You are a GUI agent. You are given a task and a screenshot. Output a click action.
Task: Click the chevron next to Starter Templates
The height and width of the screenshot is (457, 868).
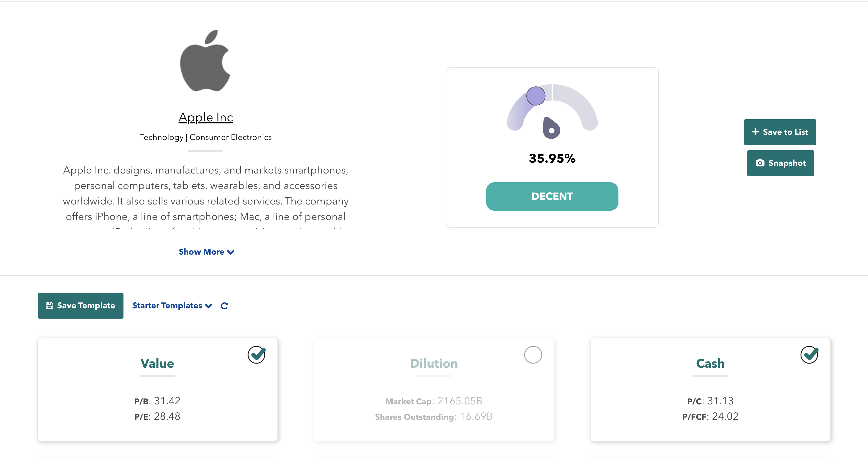[x=209, y=306]
